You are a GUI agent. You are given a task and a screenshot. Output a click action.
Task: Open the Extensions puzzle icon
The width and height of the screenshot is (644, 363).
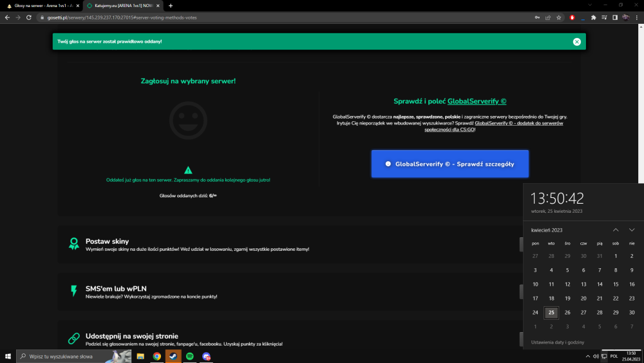(x=594, y=17)
